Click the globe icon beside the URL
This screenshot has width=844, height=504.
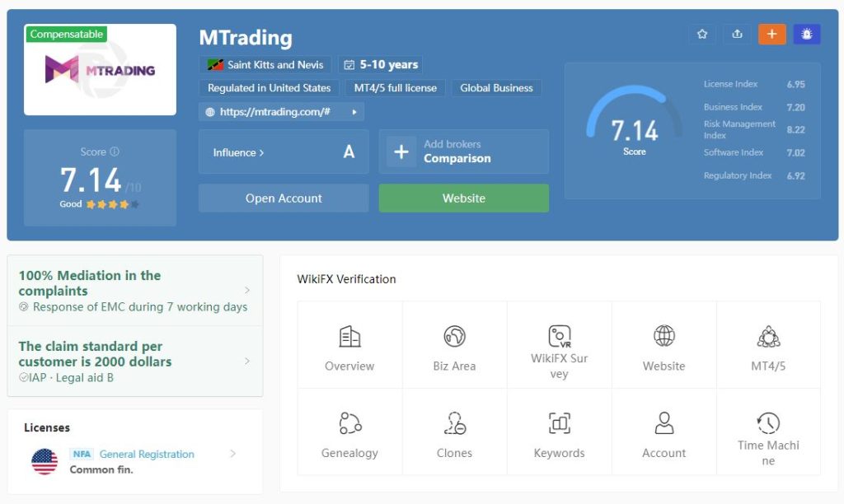pos(210,112)
